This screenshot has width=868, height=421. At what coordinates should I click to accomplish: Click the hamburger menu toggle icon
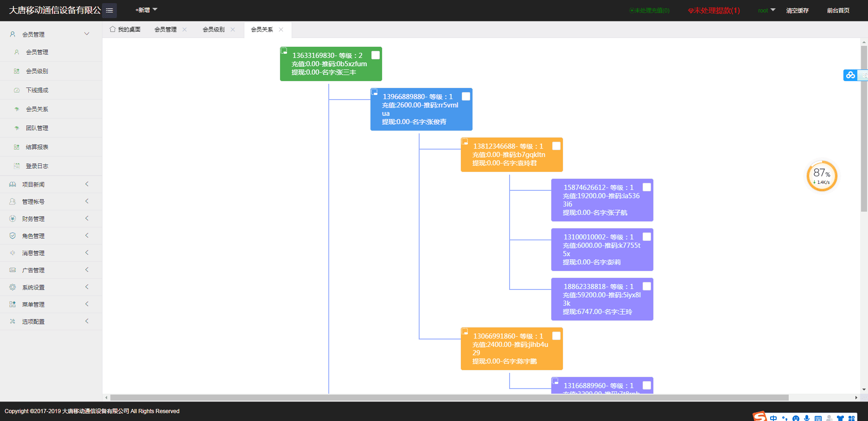coord(109,10)
